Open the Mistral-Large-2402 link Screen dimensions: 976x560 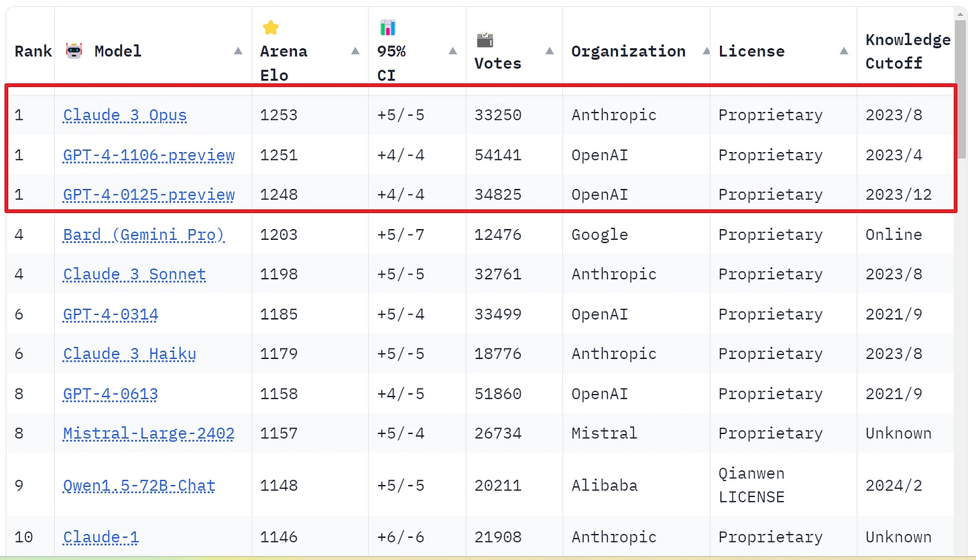click(x=149, y=434)
